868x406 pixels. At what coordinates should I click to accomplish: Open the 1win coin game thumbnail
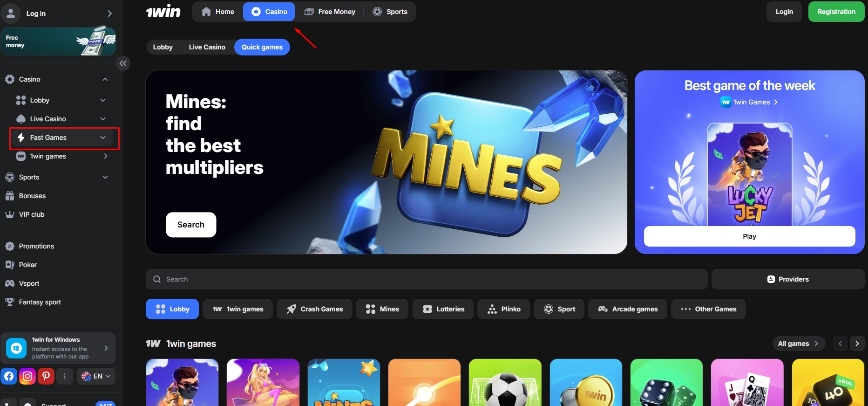586,382
